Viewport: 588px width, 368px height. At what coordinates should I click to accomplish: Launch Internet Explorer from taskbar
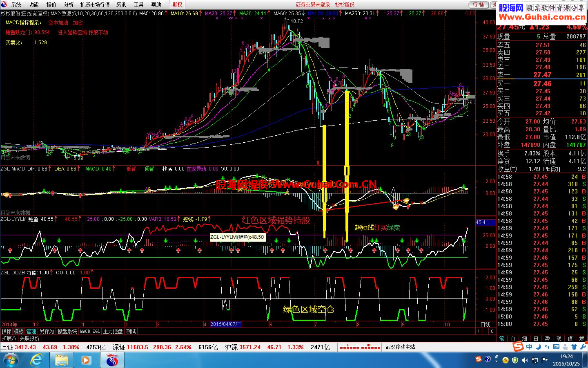[37, 360]
